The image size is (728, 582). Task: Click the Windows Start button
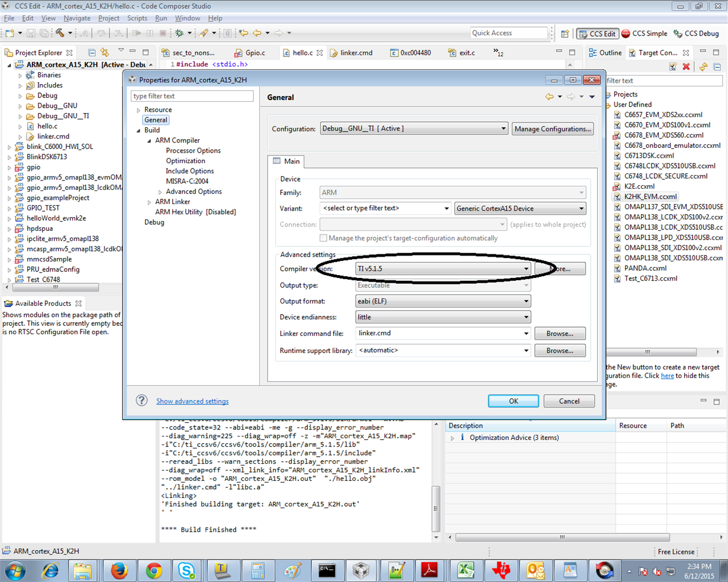point(16,570)
